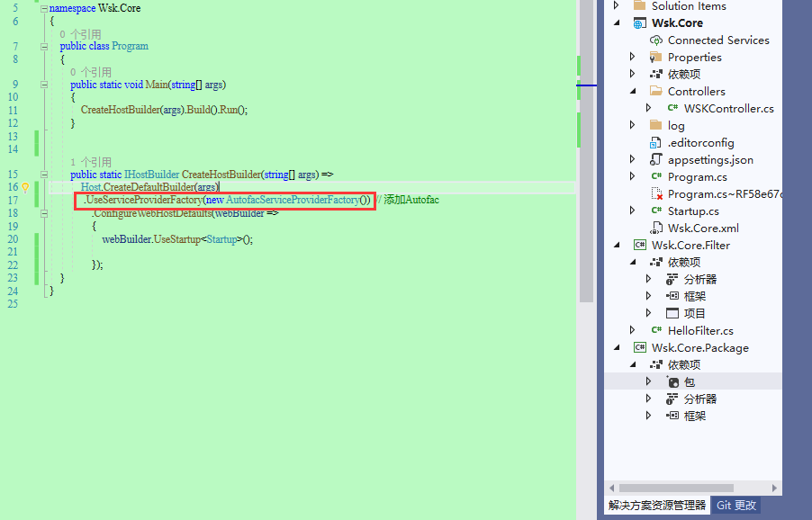Expand the Properties node
Screen dimensions: 812x520
point(632,57)
